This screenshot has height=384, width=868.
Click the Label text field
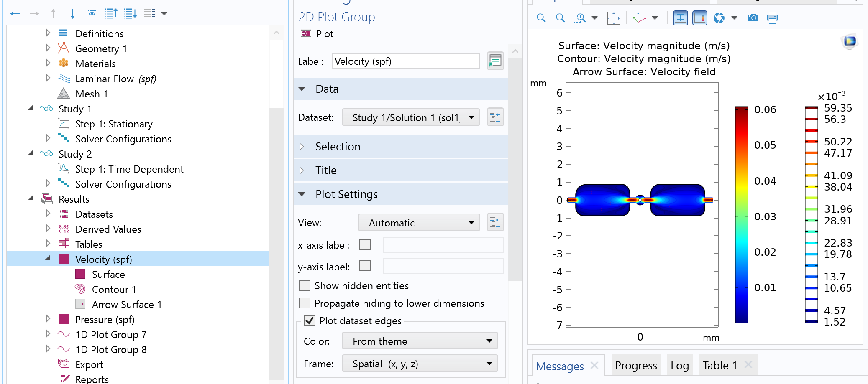click(405, 61)
